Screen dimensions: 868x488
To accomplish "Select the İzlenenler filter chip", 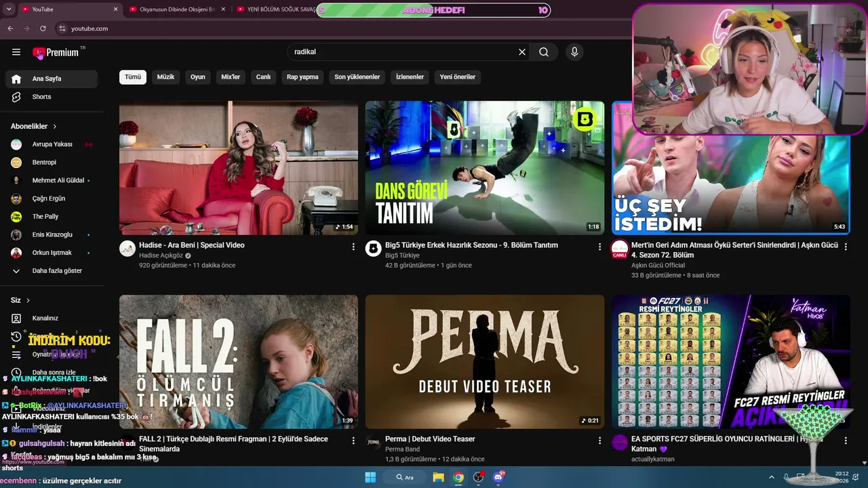I will [x=410, y=77].
